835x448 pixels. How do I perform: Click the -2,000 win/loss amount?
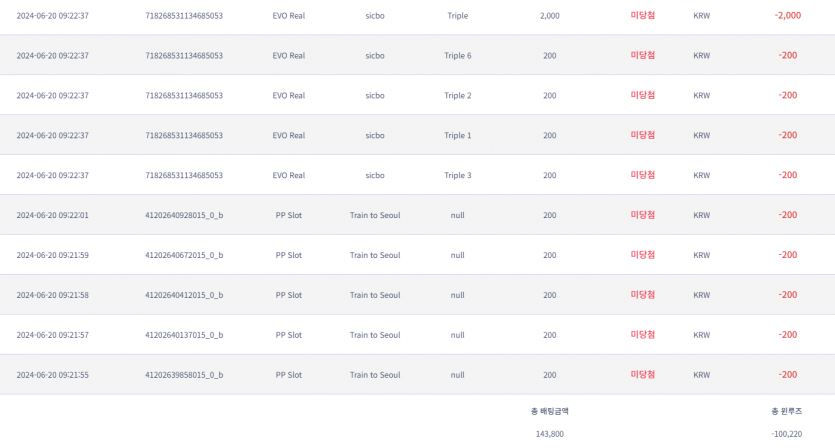click(788, 15)
